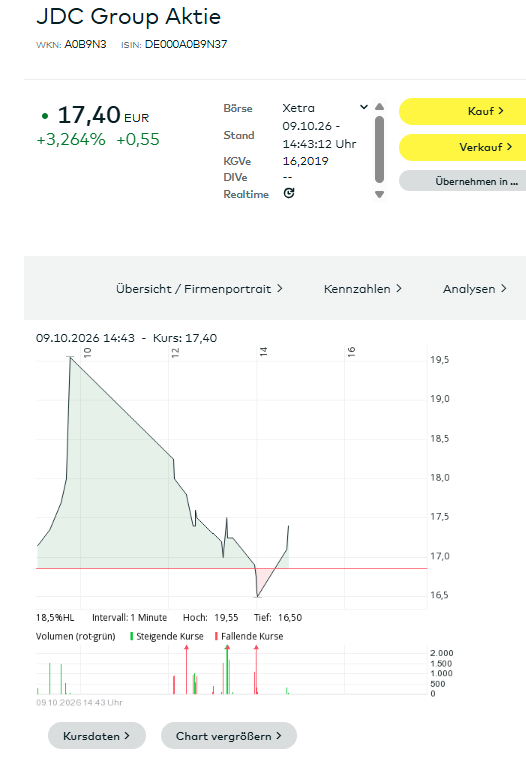The width and height of the screenshot is (526, 765).
Task: Click the 19,5 price axis label
Action: 439,360
